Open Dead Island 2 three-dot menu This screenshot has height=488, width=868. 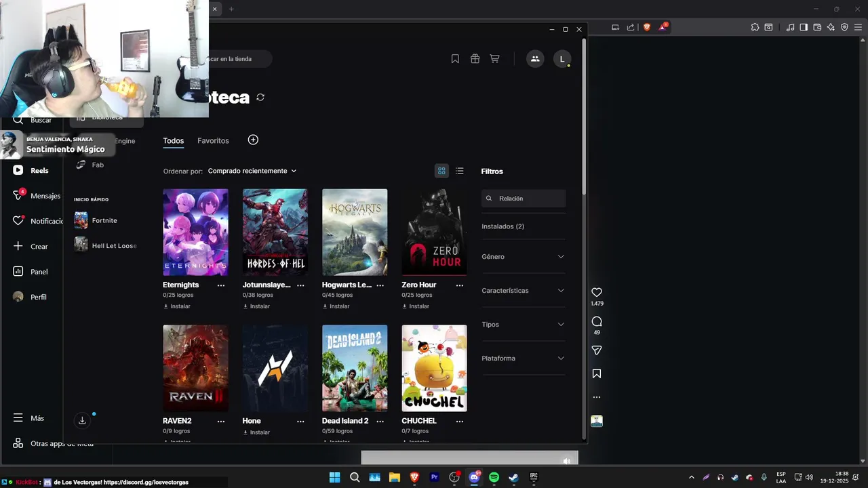pos(380,421)
